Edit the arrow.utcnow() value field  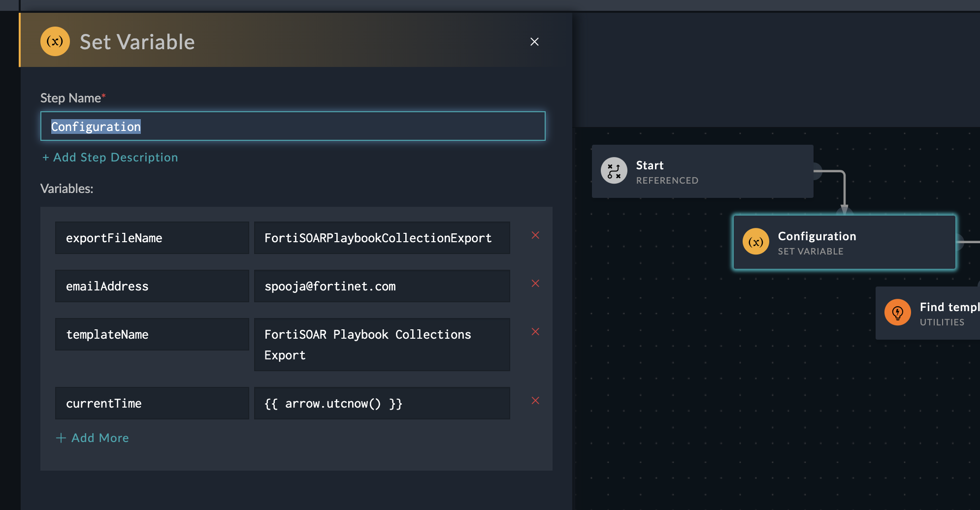[x=382, y=404]
